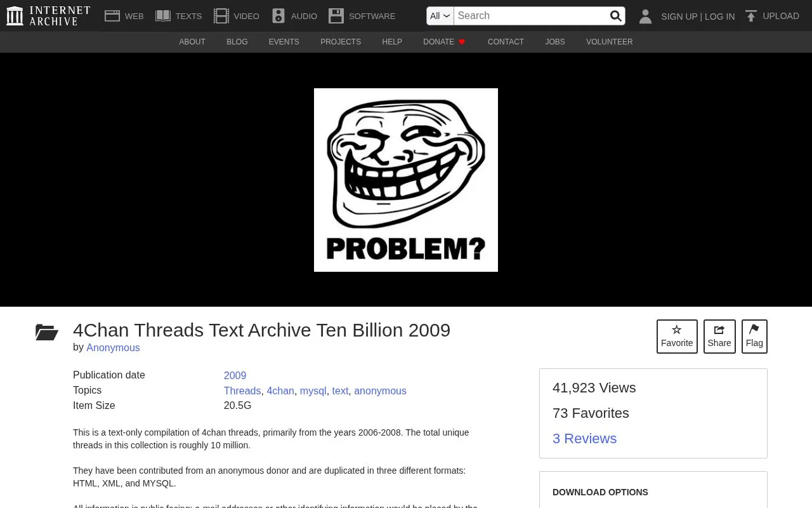Click the red Donate heart icon

click(x=462, y=42)
